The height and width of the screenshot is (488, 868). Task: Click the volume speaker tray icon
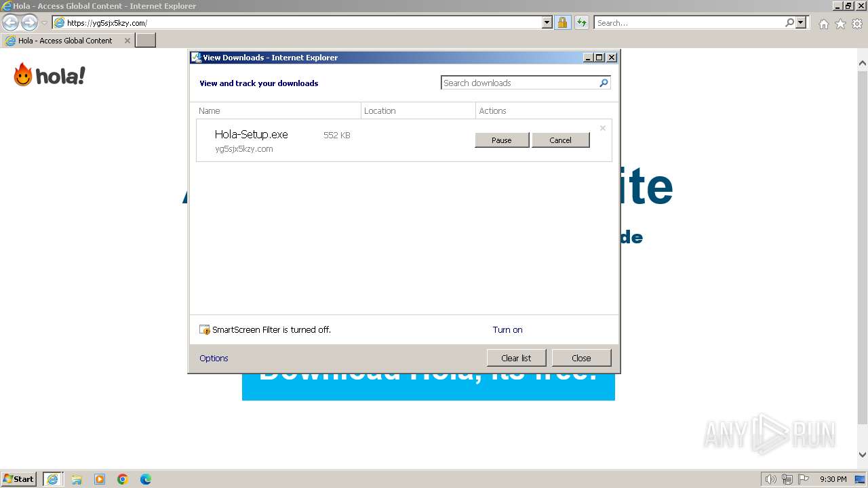coord(771,479)
